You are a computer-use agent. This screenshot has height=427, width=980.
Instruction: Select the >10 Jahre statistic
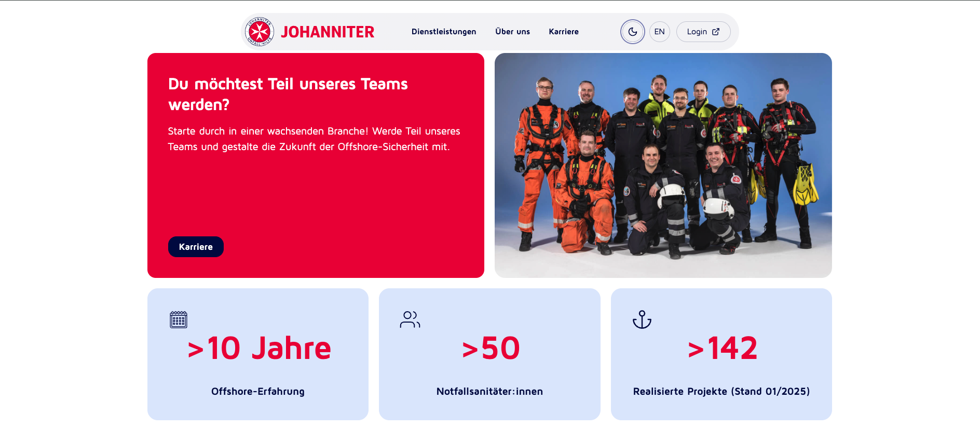(258, 348)
